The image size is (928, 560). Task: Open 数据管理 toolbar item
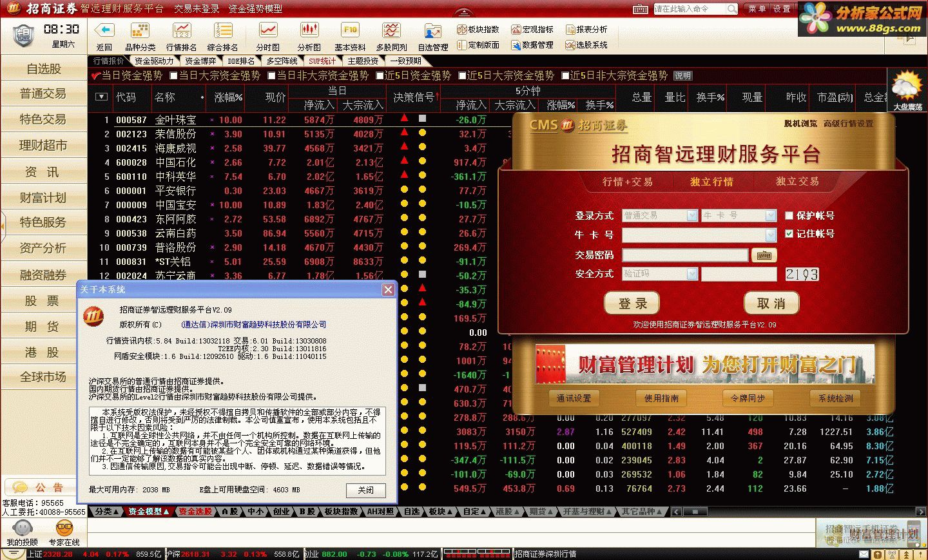[x=532, y=44]
